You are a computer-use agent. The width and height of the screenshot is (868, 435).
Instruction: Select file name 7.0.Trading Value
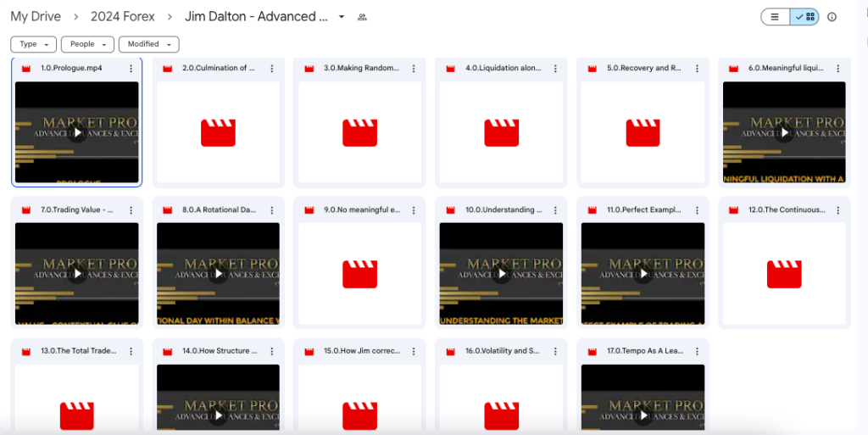[77, 209]
